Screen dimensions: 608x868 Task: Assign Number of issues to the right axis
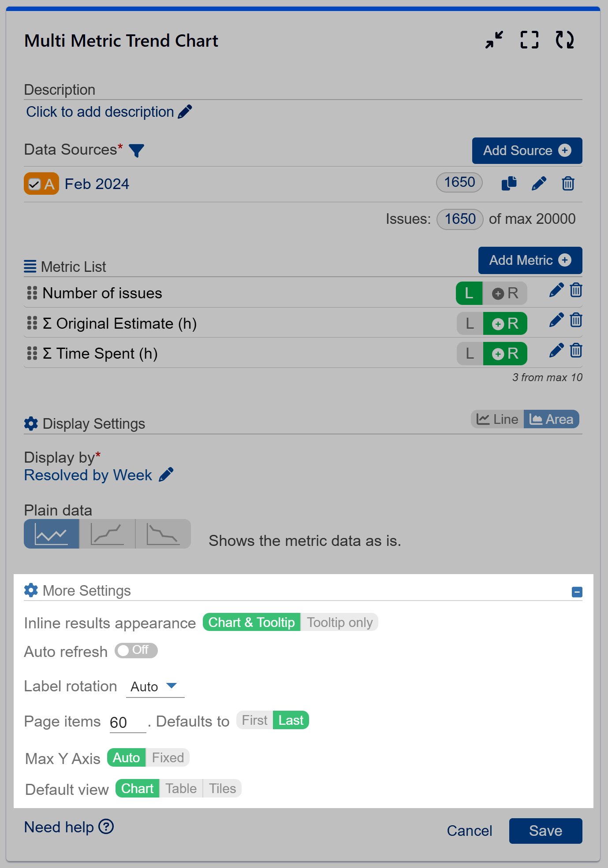505,293
